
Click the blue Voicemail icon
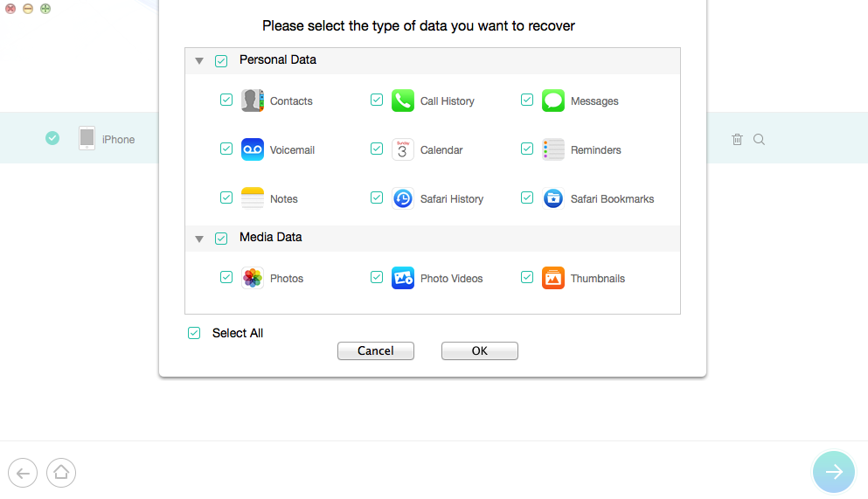pyautogui.click(x=253, y=149)
